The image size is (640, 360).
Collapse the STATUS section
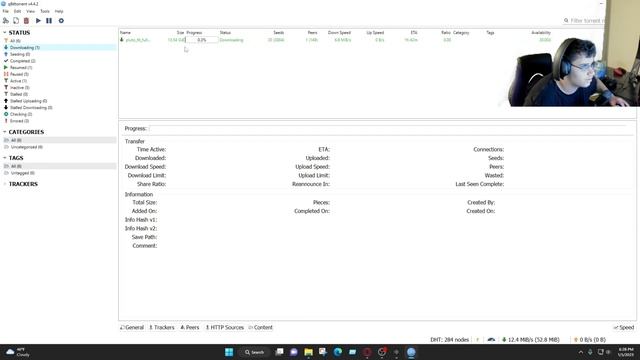(x=4, y=32)
